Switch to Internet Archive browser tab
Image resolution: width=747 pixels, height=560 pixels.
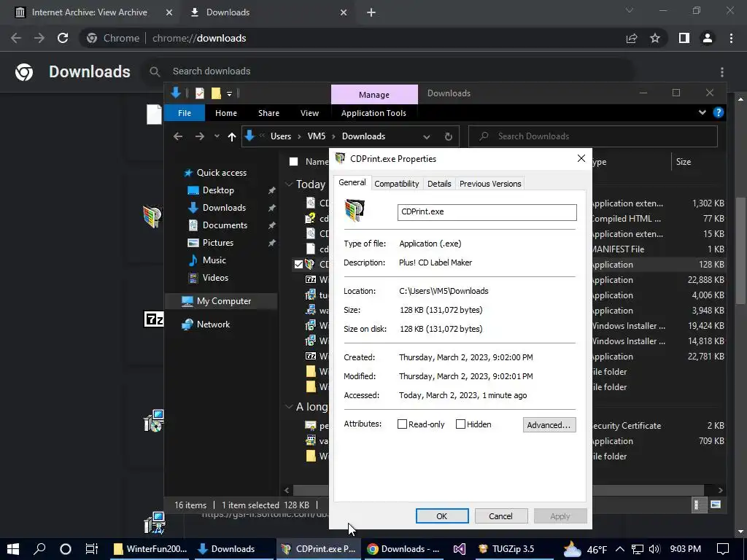click(90, 12)
